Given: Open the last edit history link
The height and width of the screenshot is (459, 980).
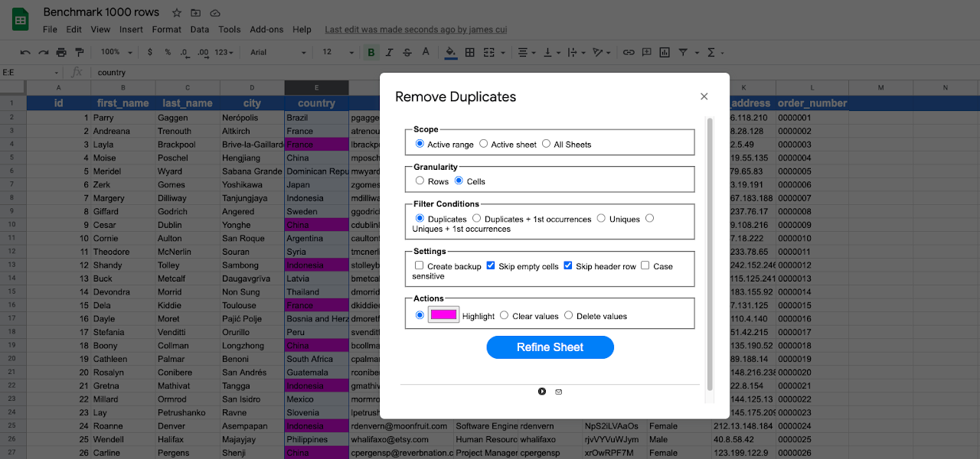Looking at the screenshot, I should [x=416, y=30].
